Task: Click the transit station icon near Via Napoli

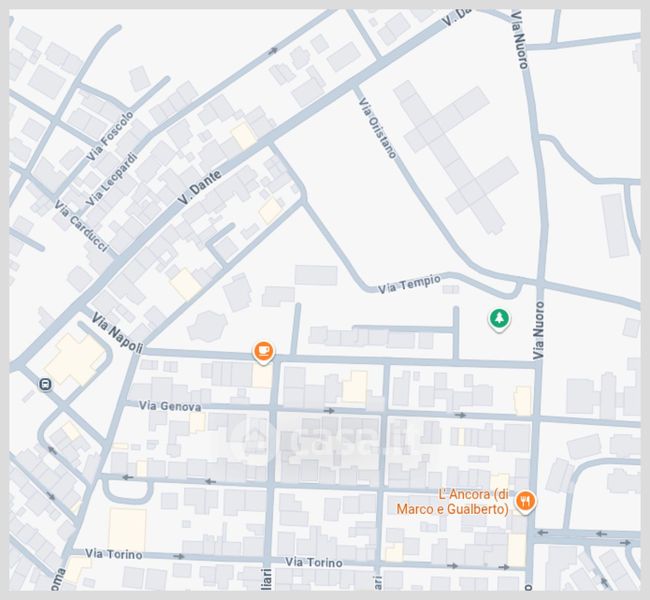Action: coord(45,384)
